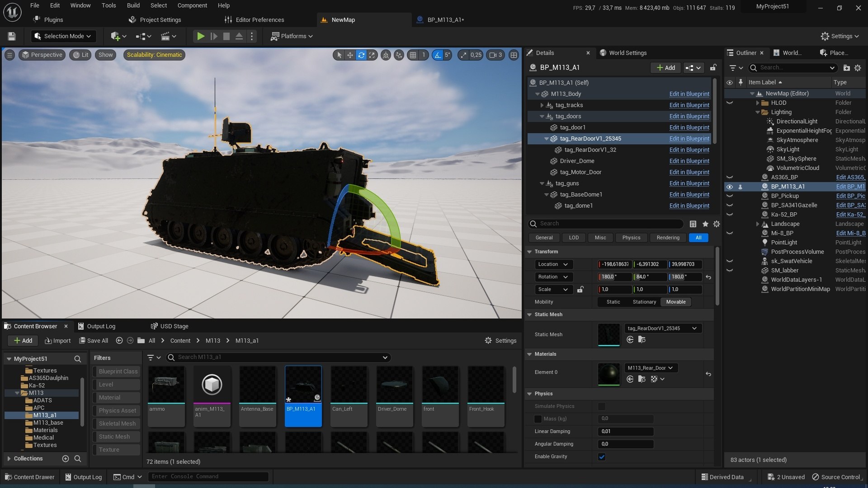The height and width of the screenshot is (488, 868).
Task: Click Enter Console Command field
Action: [209, 477]
